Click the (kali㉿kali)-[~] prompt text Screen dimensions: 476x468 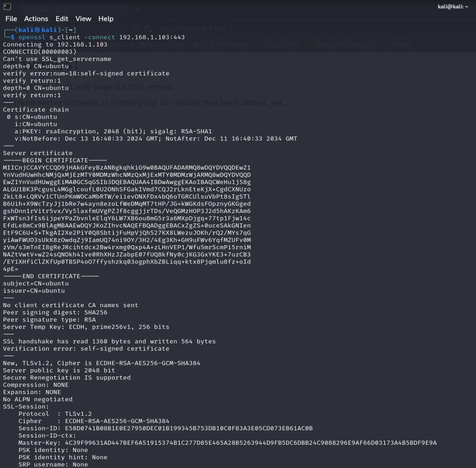click(46, 30)
